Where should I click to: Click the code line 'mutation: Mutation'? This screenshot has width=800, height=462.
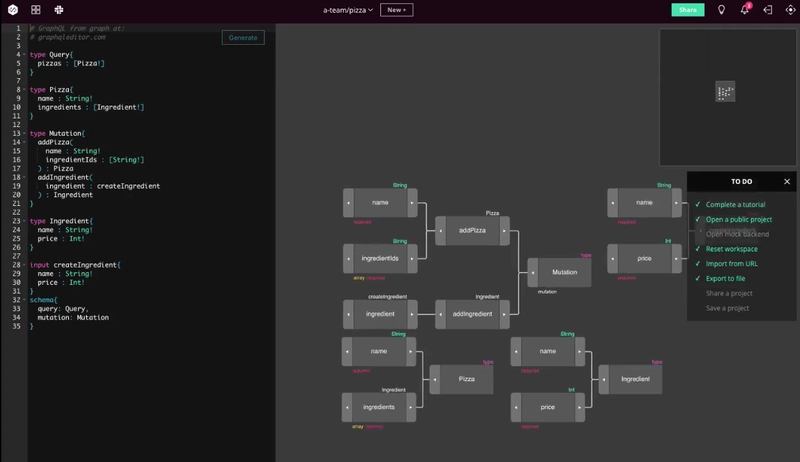pyautogui.click(x=73, y=318)
